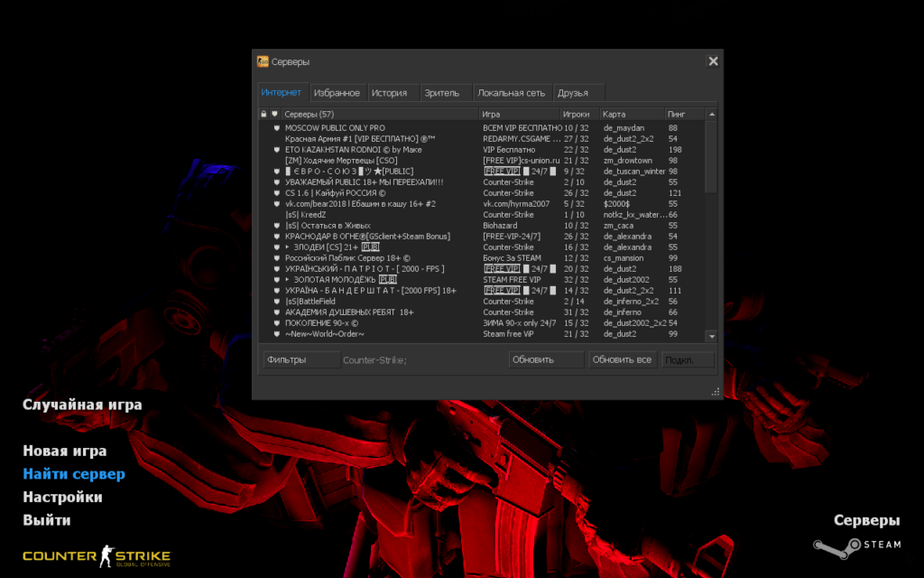924x578 pixels.
Task: Click the Фильтры button
Action: click(x=301, y=359)
